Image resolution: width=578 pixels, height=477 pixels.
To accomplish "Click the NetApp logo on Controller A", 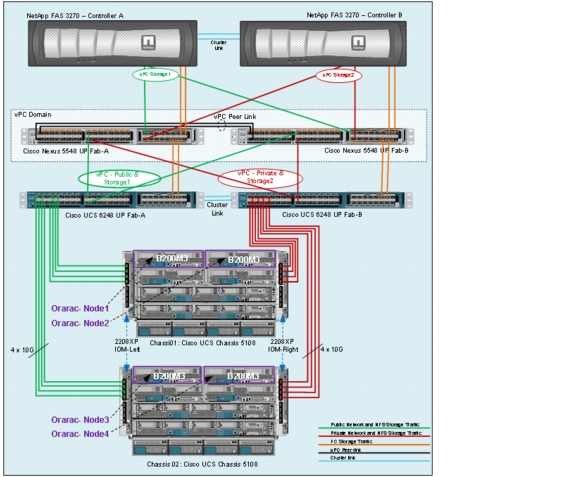I will click(149, 42).
